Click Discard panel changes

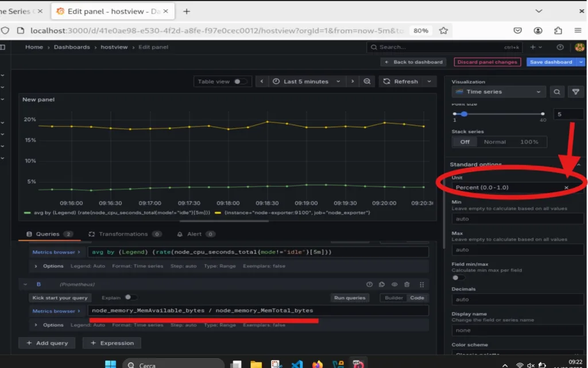488,62
